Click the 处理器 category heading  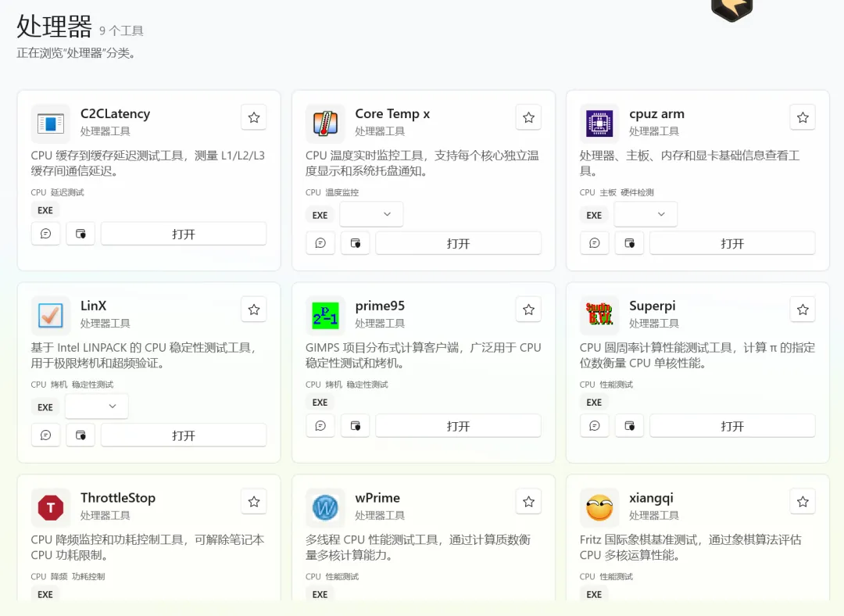tap(55, 27)
